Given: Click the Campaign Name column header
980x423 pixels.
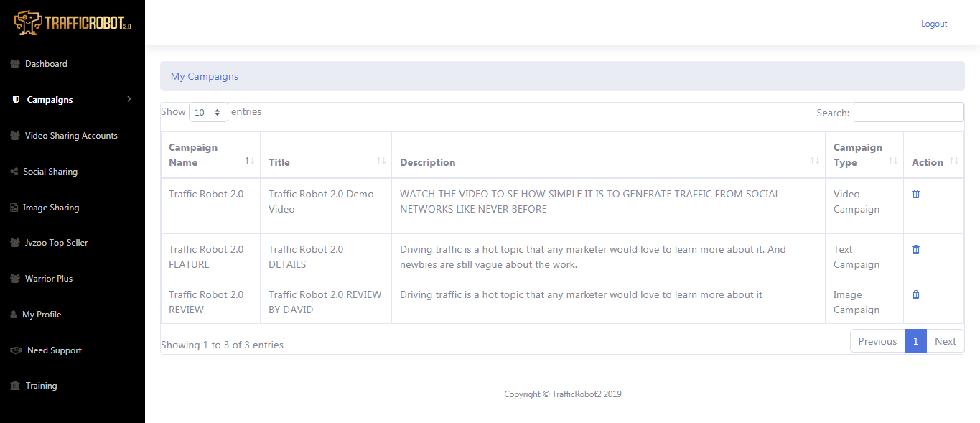Looking at the screenshot, I should [210, 154].
